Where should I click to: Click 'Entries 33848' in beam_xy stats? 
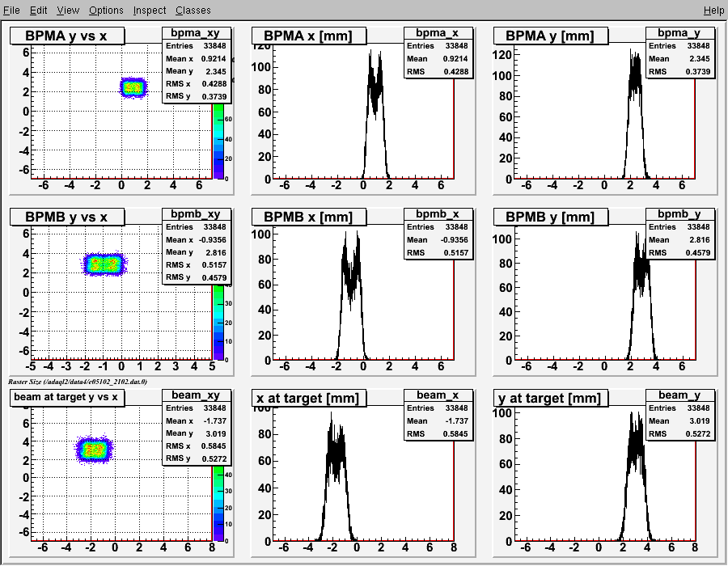[196, 408]
